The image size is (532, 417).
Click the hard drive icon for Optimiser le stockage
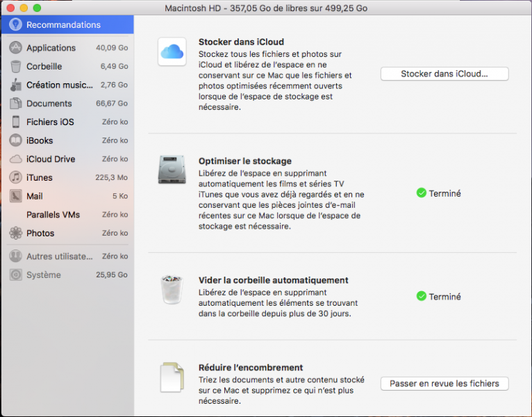(172, 170)
